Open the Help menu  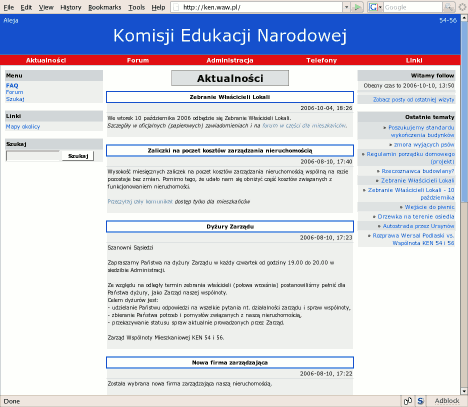tap(158, 7)
